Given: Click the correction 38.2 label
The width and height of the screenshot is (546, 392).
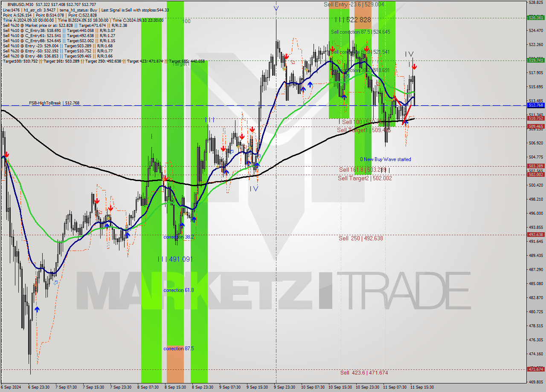Looking at the screenshot, I should (178, 237).
